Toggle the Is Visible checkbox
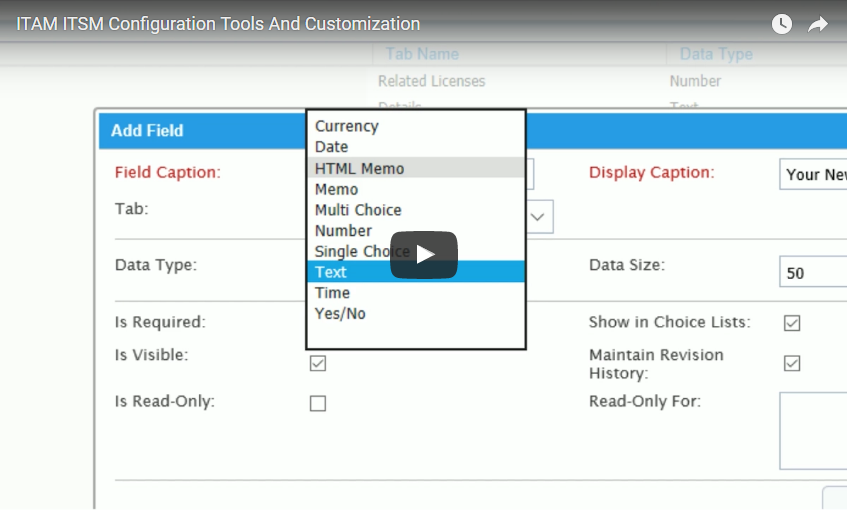 [318, 363]
